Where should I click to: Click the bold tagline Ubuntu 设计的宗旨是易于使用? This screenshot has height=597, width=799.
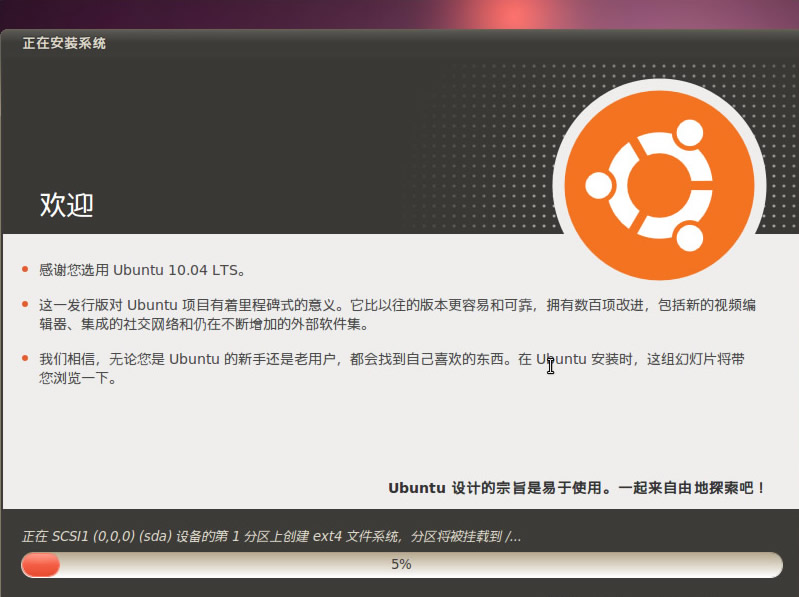coord(577,488)
